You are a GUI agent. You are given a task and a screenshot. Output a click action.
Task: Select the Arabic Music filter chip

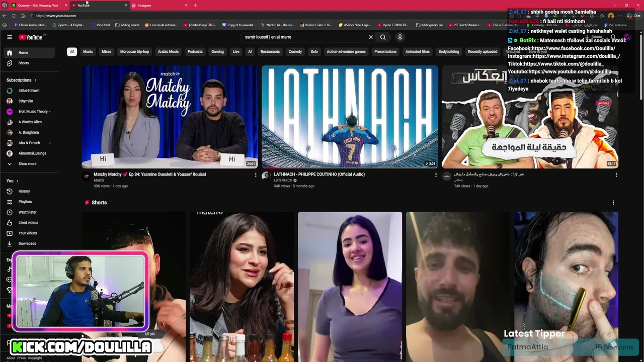[168, 51]
